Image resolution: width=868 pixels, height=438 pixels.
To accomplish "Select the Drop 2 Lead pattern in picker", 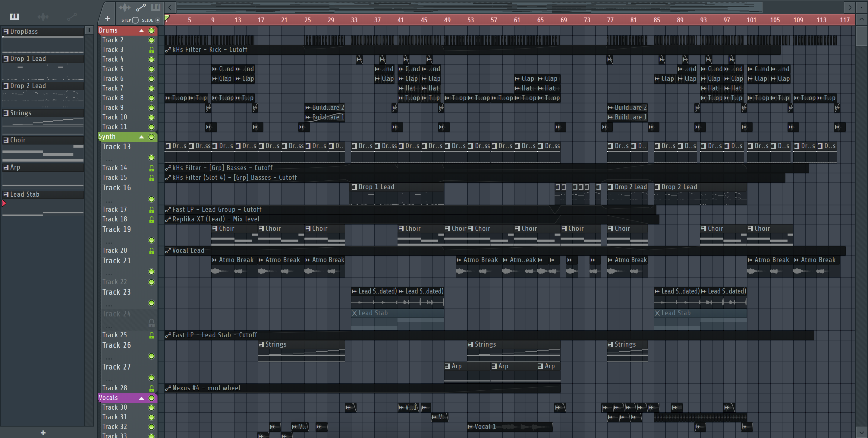I will click(x=43, y=86).
